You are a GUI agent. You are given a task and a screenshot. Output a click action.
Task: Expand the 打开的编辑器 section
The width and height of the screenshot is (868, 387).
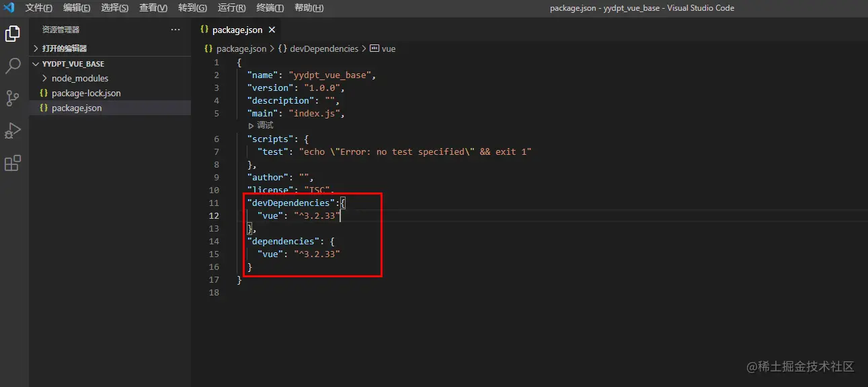110,48
